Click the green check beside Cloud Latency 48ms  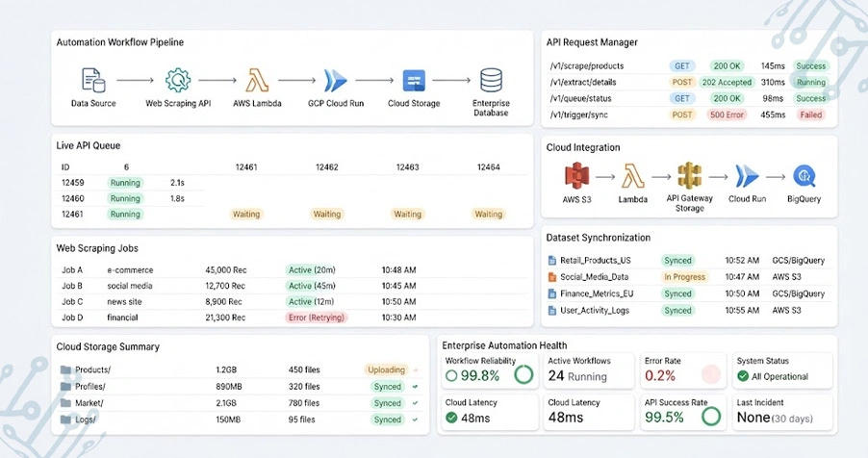(x=451, y=418)
